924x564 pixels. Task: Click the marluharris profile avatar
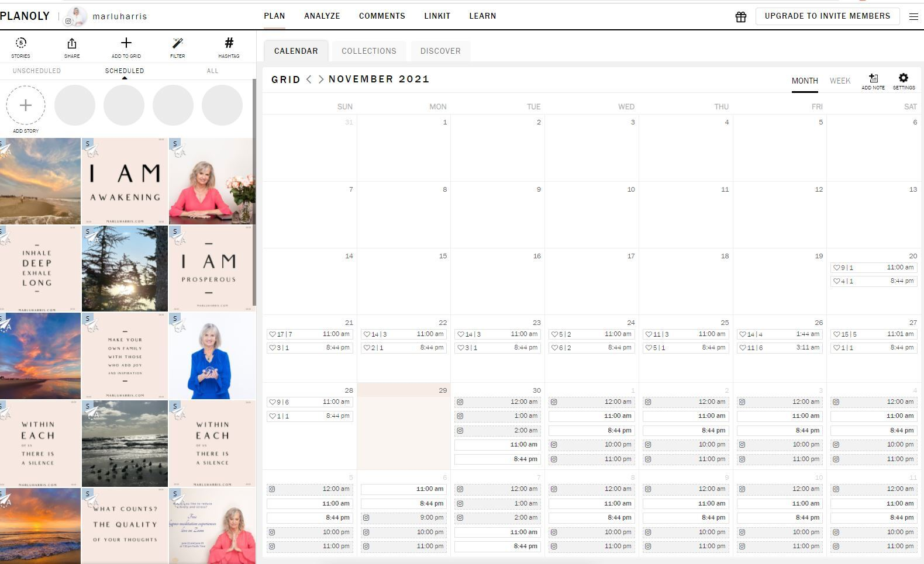point(75,17)
